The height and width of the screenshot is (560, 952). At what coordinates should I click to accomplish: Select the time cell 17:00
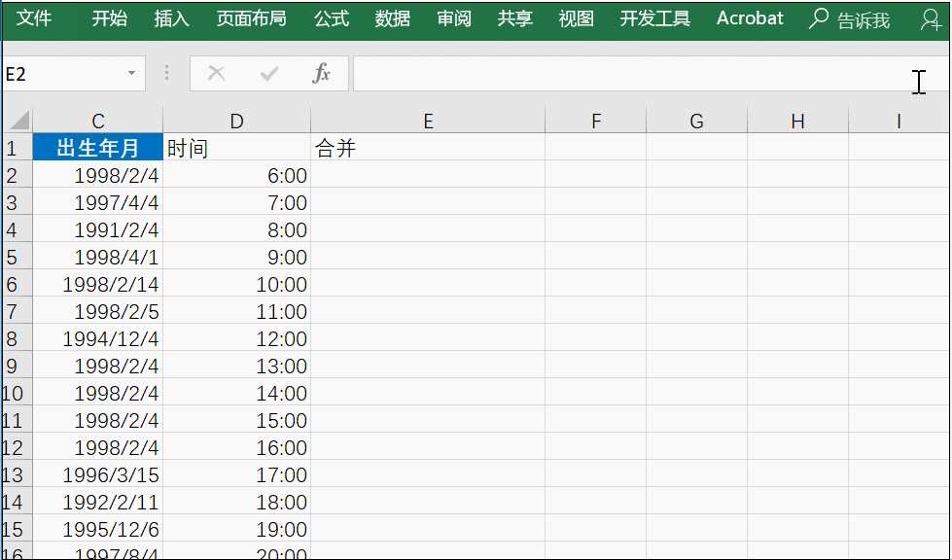237,474
